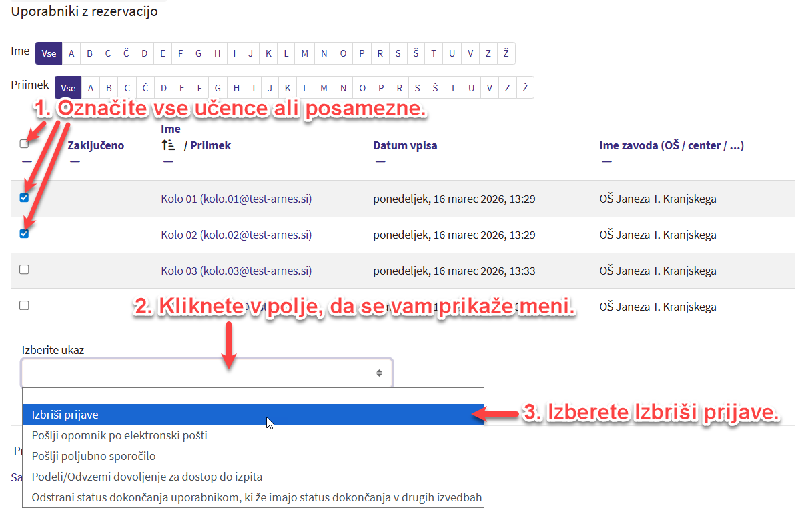Tick the select-all checkbox in table header
Viewport: 812px width, 522px height.
[25, 144]
